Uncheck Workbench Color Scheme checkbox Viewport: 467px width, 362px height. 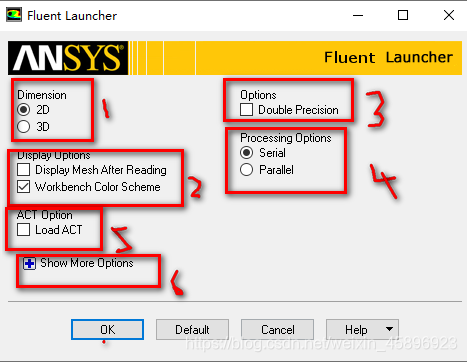pyautogui.click(x=24, y=187)
